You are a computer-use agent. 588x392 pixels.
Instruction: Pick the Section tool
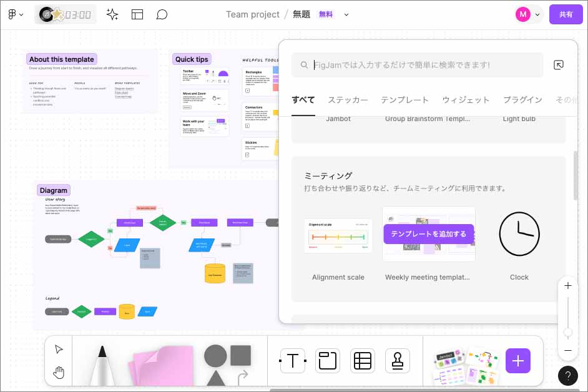point(327,361)
